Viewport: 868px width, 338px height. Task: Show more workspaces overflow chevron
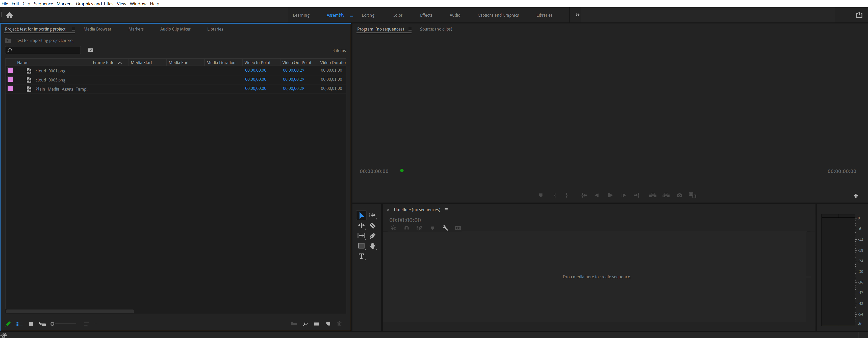point(577,15)
